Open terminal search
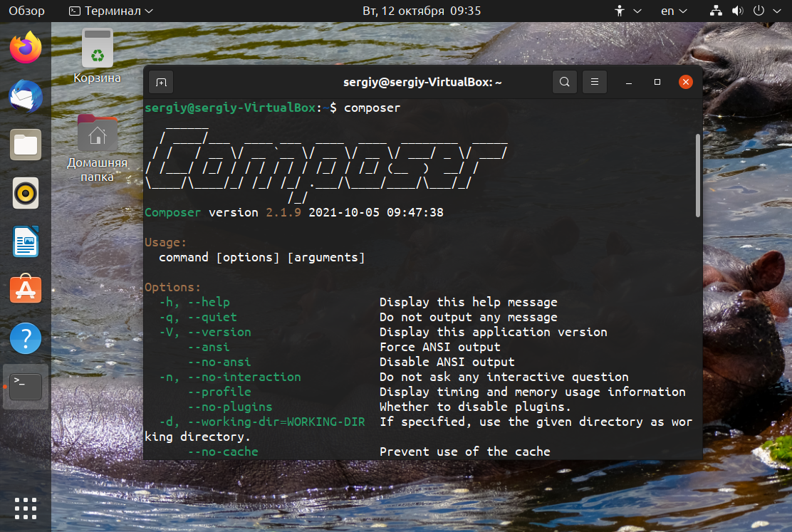792x532 pixels. point(565,82)
